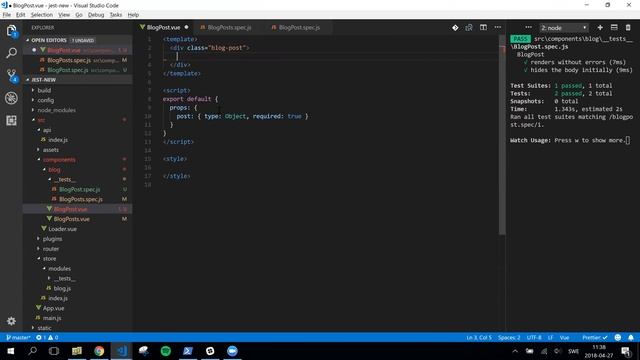Screen dimensions: 640x360
Task: Expand the build folder
Action: pyautogui.click(x=44, y=90)
